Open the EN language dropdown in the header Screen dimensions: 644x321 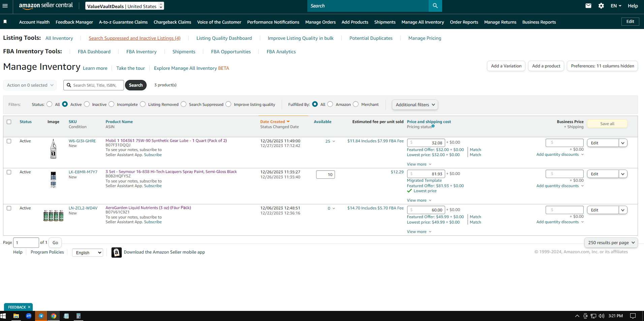[x=616, y=6]
